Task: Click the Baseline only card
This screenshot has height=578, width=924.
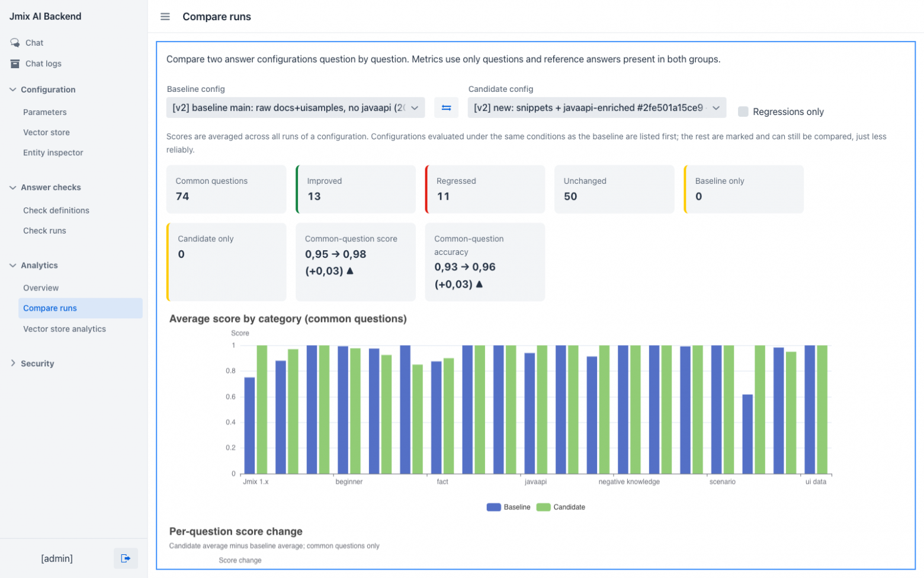Action: click(x=744, y=189)
